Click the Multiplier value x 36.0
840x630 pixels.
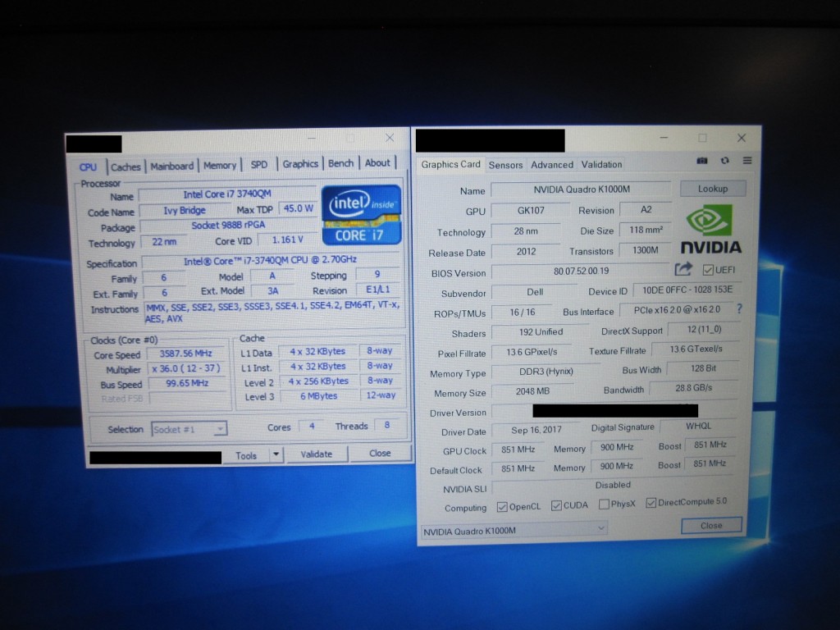tap(186, 368)
